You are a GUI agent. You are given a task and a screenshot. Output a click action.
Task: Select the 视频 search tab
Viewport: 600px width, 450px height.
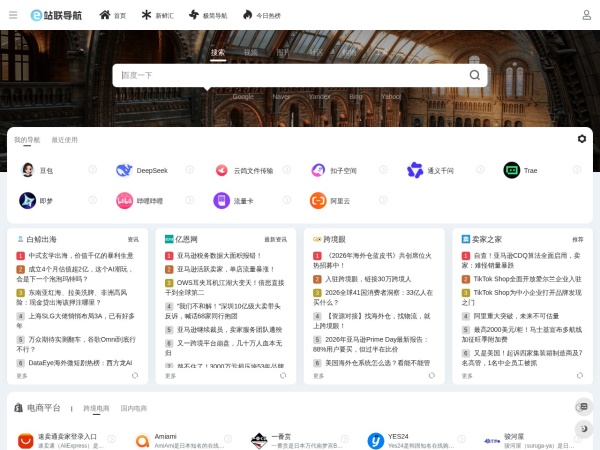point(251,52)
